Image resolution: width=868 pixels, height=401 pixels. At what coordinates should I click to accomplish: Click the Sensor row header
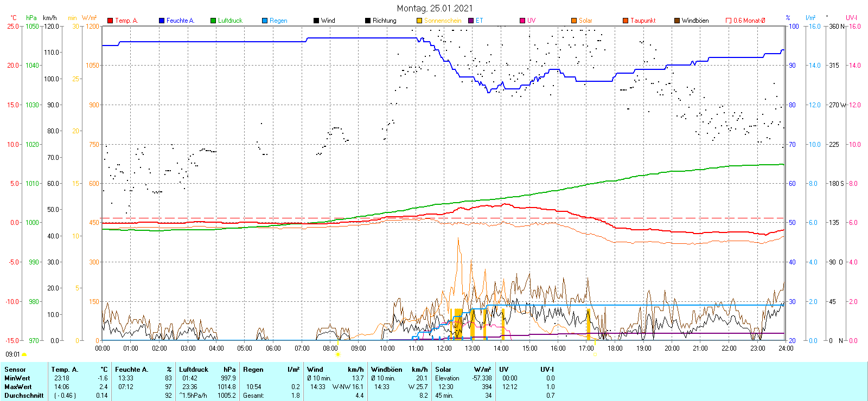pos(15,370)
